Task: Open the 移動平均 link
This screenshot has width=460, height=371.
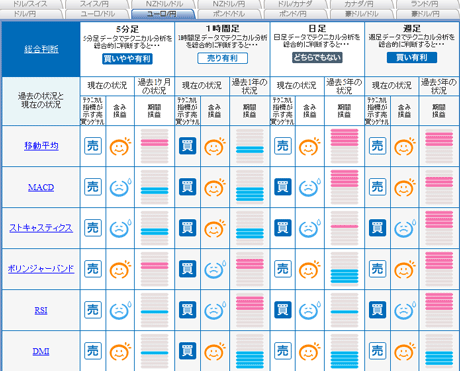Action: [x=41, y=146]
